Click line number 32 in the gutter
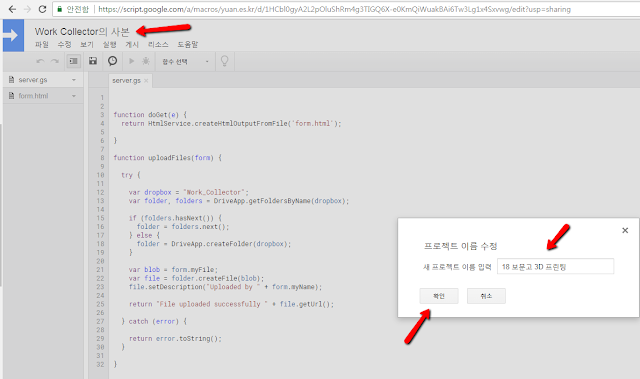 (100, 364)
